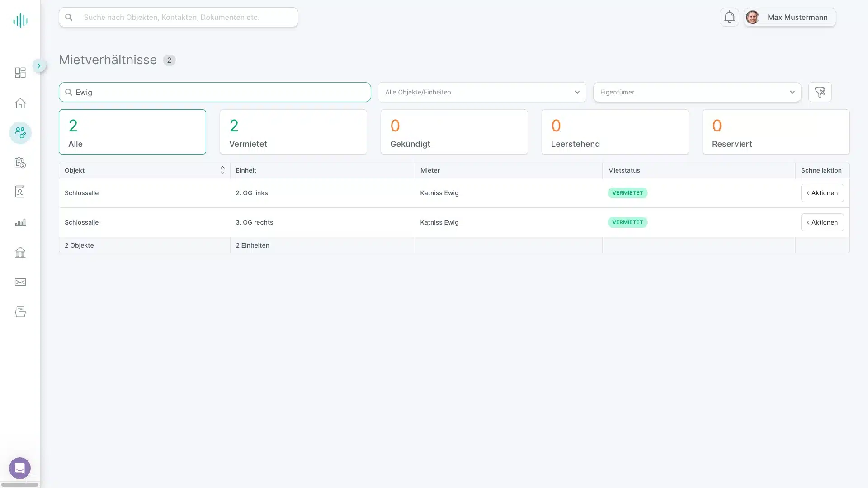Select the Gekündigt status card
The height and width of the screenshot is (488, 868).
tap(454, 132)
